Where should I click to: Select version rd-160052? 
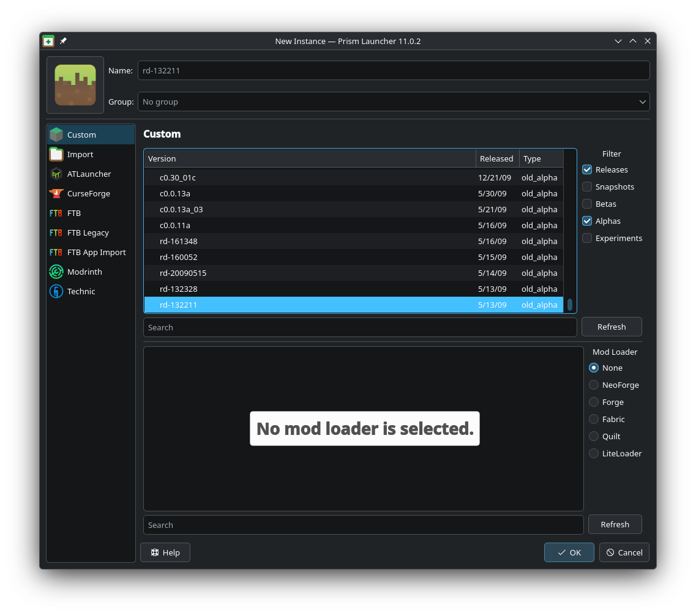(354, 257)
